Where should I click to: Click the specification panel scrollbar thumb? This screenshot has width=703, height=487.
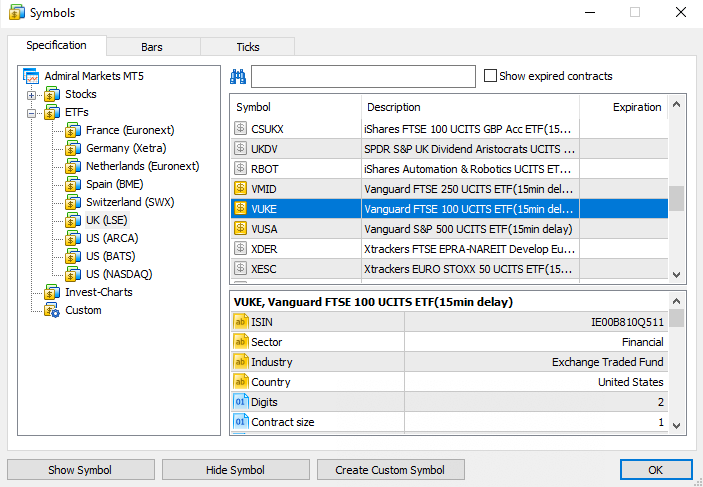(x=677, y=318)
